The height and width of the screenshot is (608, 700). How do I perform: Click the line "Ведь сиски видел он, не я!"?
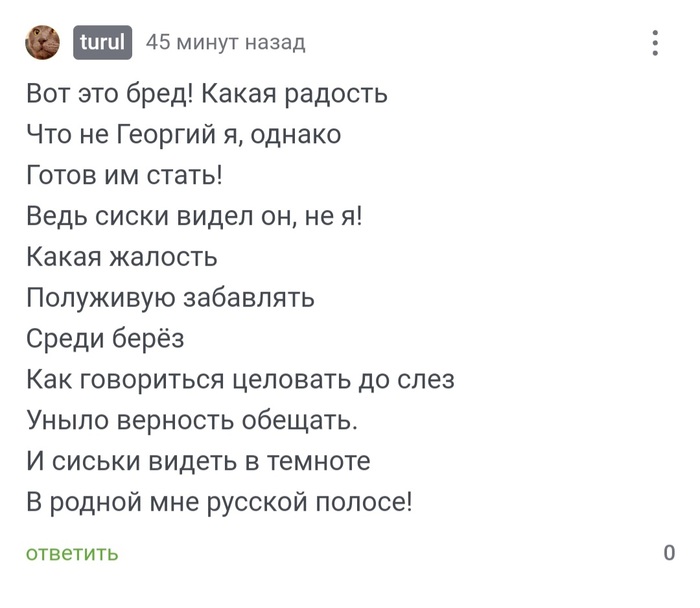click(194, 217)
